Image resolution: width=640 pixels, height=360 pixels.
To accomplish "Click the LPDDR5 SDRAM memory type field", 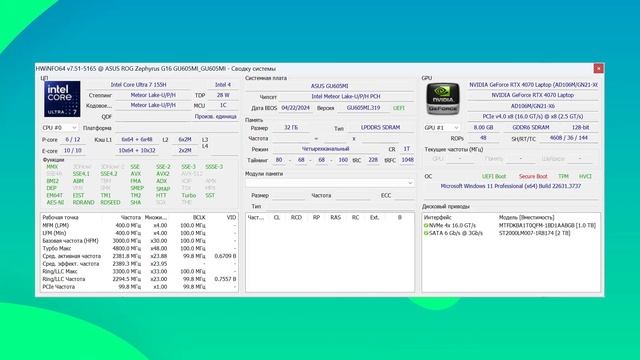I will click(x=380, y=128).
